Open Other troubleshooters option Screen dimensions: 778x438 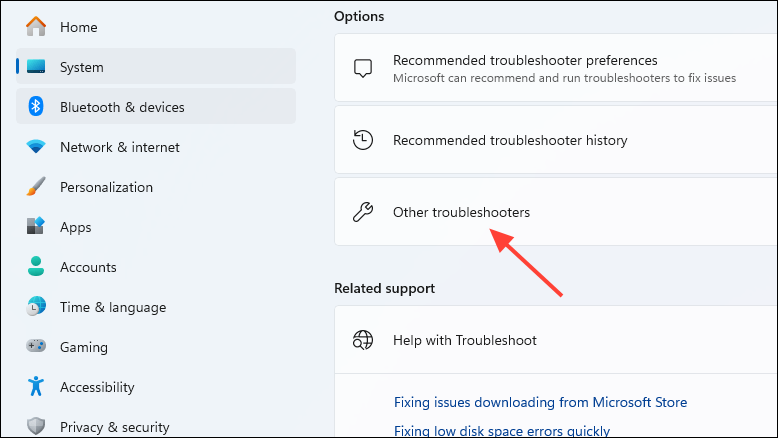tap(556, 212)
